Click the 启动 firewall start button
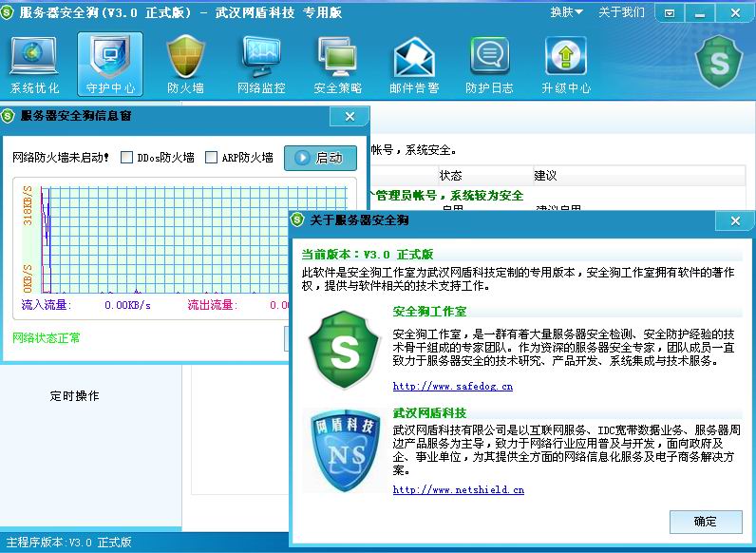Screen dimensions: 756x553 [x=320, y=158]
